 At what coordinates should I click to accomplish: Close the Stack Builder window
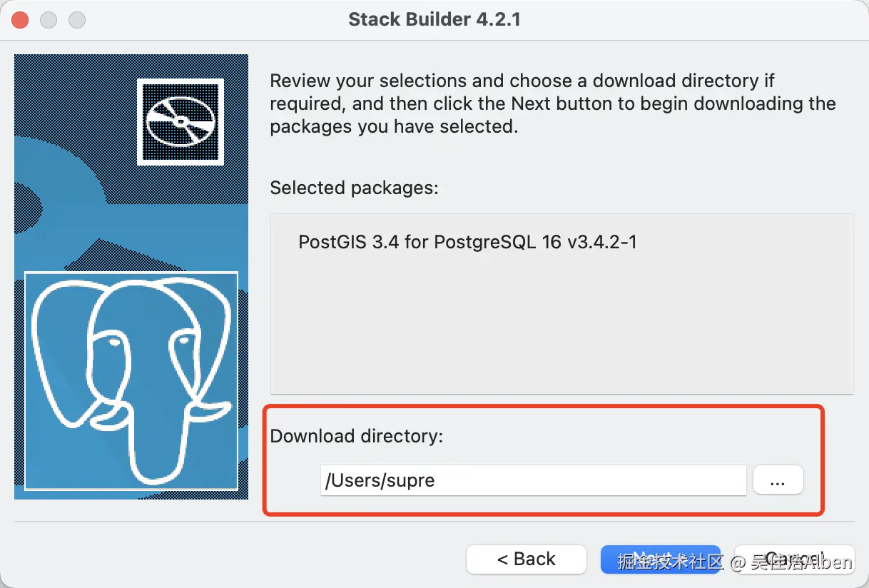coord(20,19)
